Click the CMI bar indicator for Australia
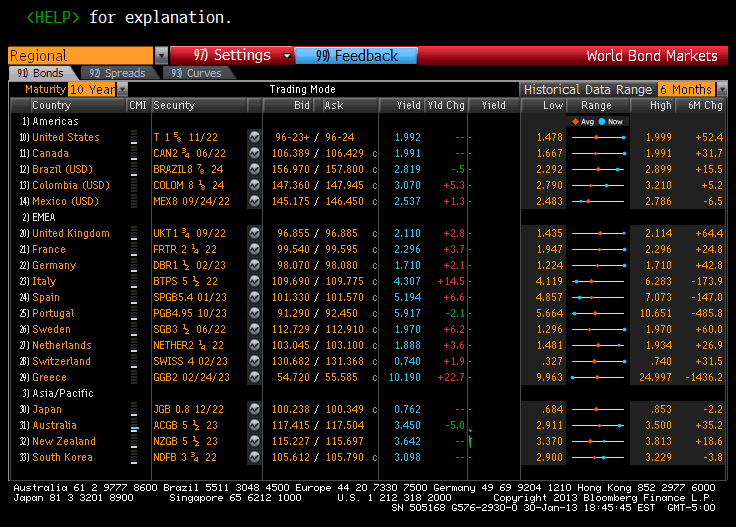The image size is (736, 527). [134, 425]
